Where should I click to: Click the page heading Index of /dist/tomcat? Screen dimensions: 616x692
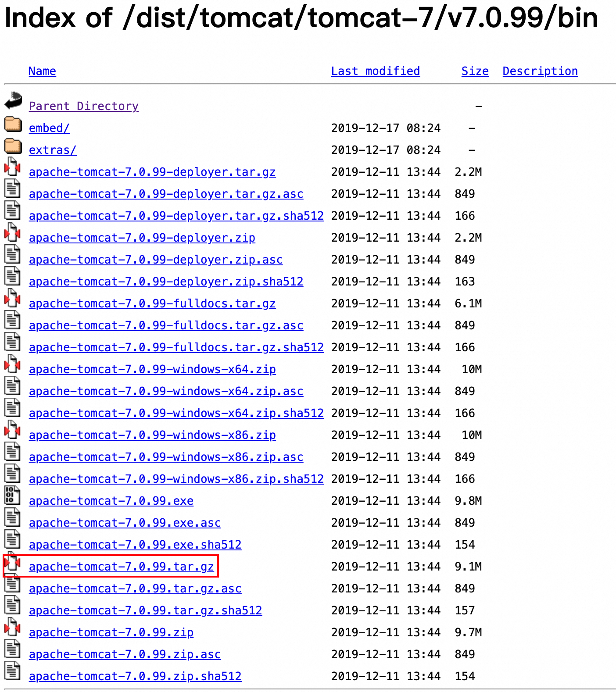click(301, 18)
